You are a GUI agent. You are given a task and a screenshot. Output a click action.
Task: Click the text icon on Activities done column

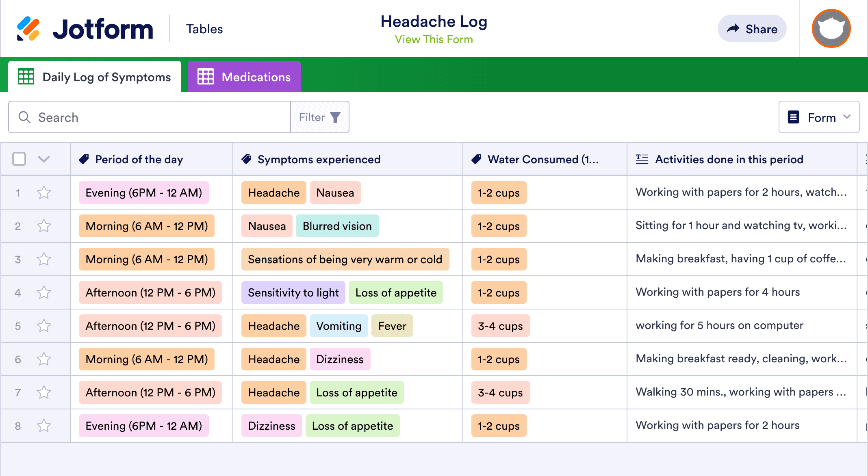[641, 159]
